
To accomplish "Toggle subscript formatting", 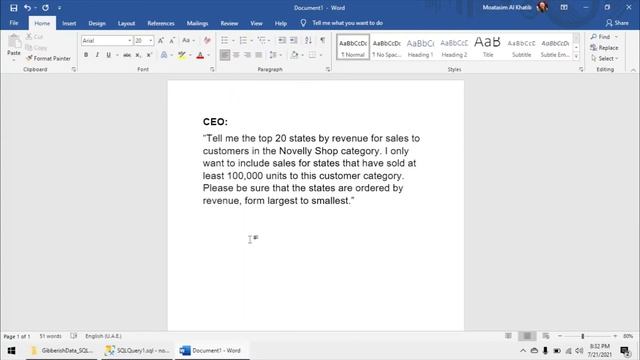I will [x=138, y=55].
